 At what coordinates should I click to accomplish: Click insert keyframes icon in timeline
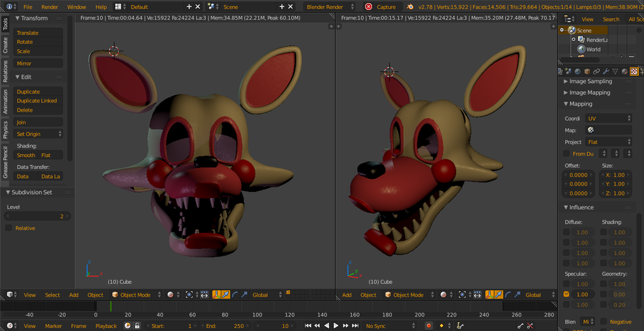[x=520, y=326]
